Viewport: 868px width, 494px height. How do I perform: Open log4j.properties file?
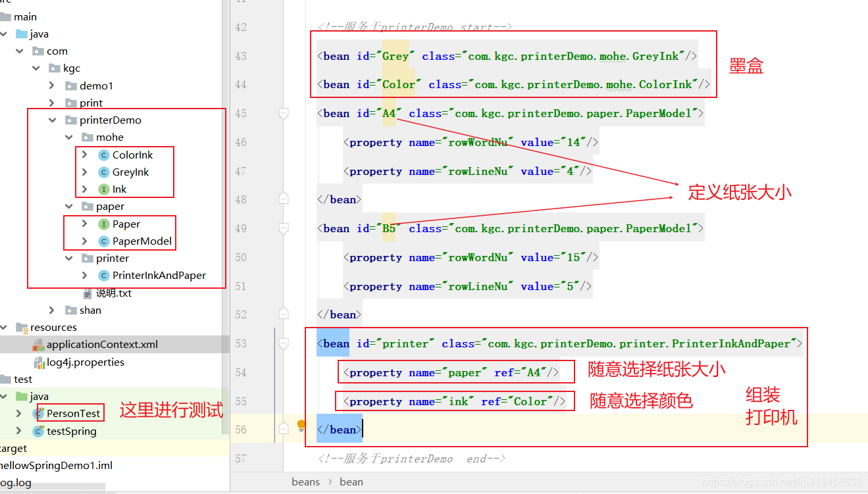[86, 362]
